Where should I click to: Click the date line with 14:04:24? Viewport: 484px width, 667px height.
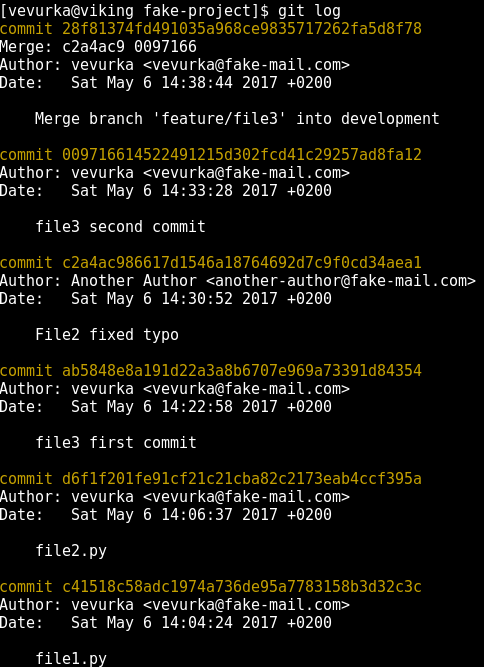coord(166,623)
